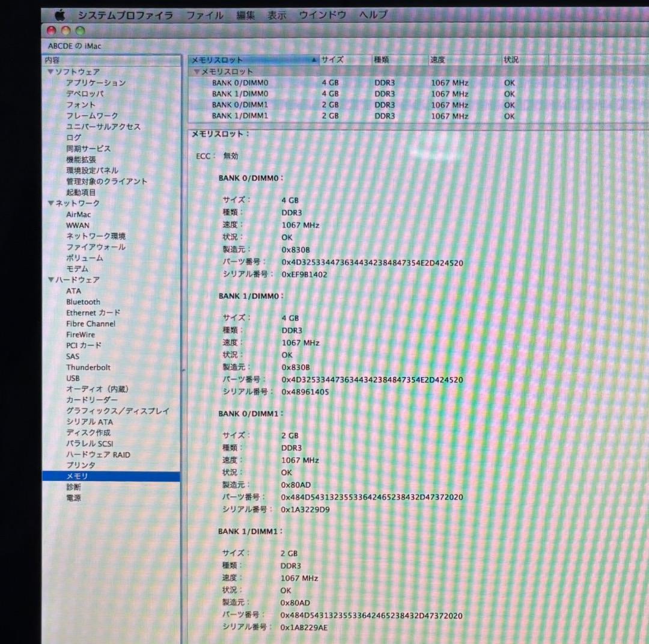
Task: Click the サイズ column header
Action: click(332, 60)
